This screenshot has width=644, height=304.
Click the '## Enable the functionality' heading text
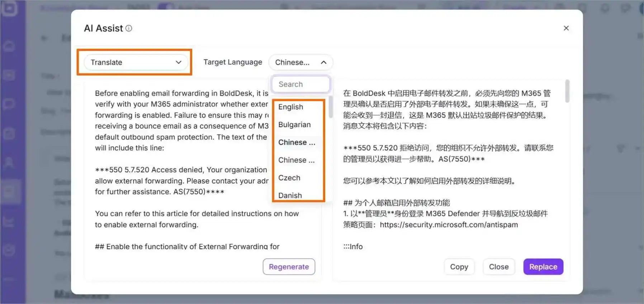click(x=187, y=246)
